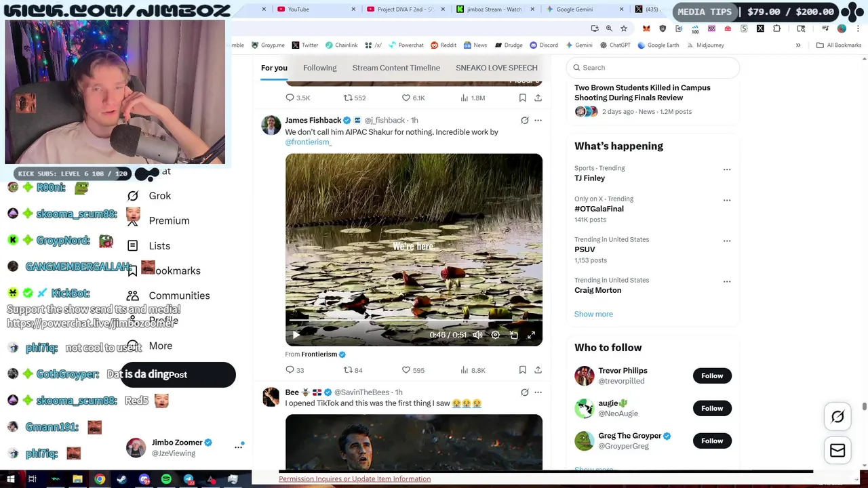Open the Grok floating button

(837, 417)
